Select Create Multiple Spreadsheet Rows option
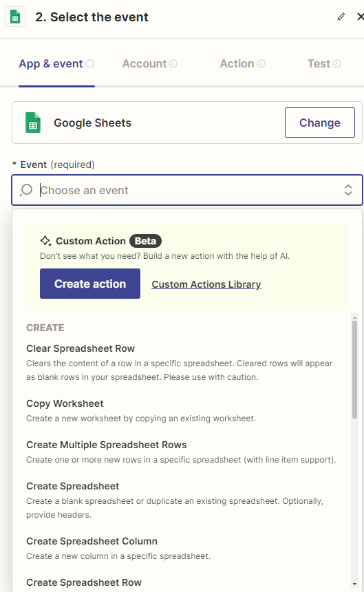Image resolution: width=364 pixels, height=592 pixels. (181, 452)
